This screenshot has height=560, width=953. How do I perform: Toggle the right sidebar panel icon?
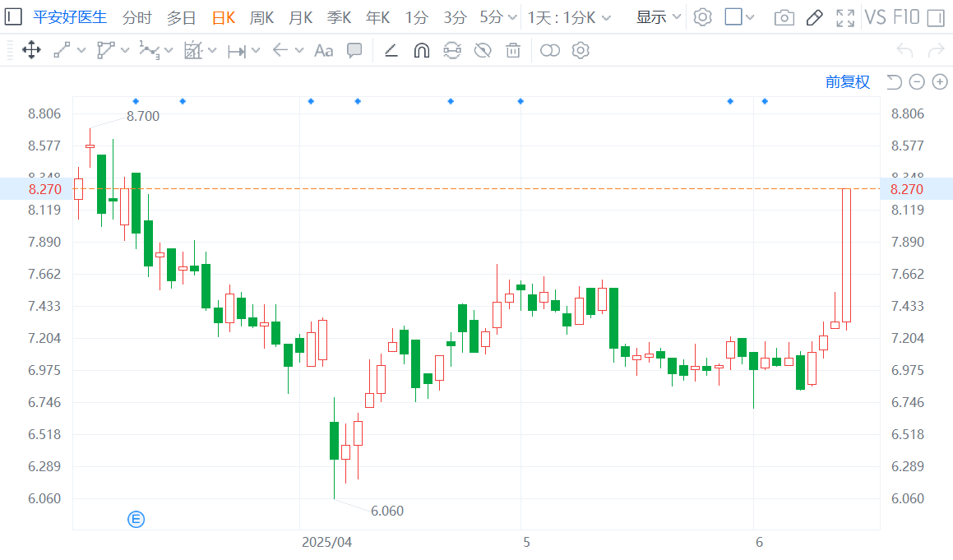coord(936,17)
